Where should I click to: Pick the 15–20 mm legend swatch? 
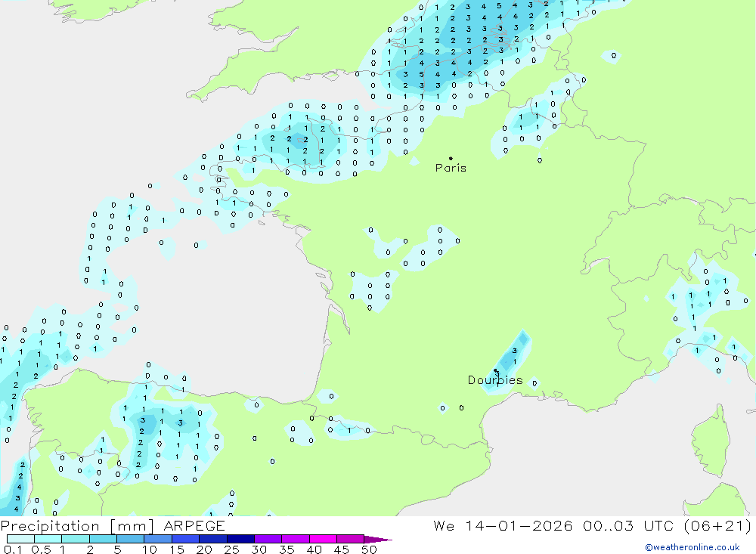pyautogui.click(x=186, y=539)
